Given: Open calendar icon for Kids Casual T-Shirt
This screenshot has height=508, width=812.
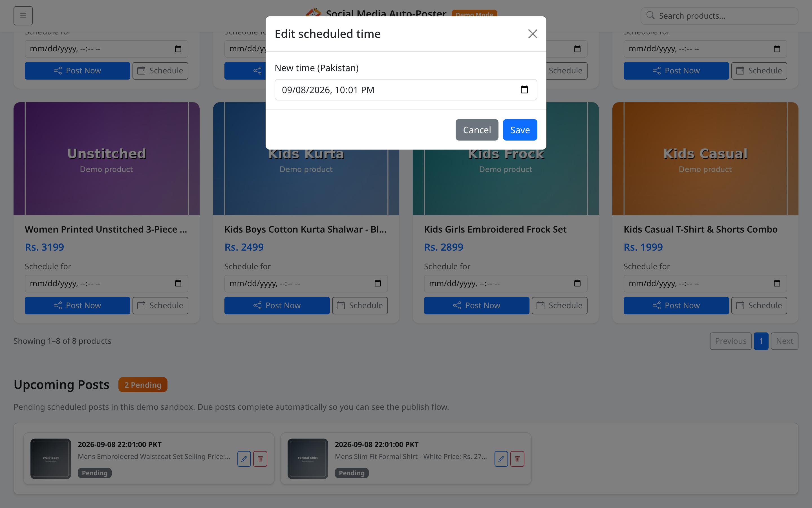Looking at the screenshot, I should pos(777,283).
